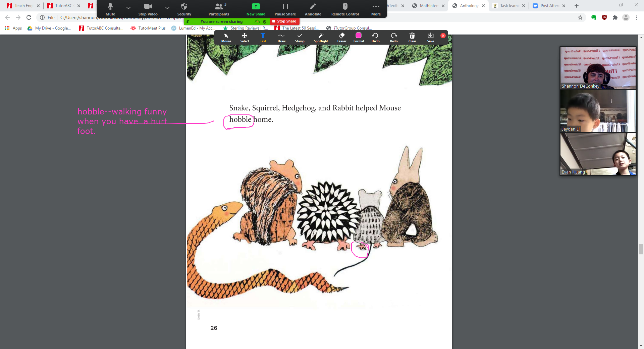Screen dimensions: 644x349
Task: Open Zoom Security options
Action: [x=184, y=9]
